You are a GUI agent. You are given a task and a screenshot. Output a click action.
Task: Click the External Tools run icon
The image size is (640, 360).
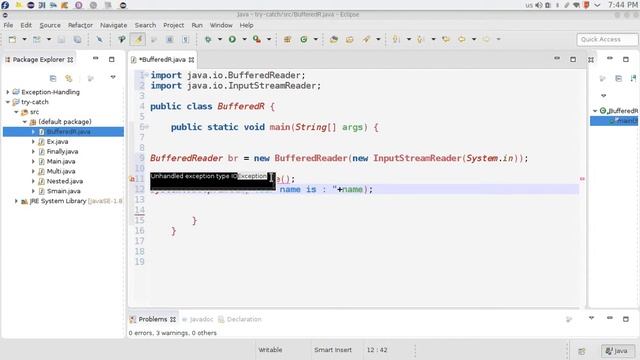256,39
